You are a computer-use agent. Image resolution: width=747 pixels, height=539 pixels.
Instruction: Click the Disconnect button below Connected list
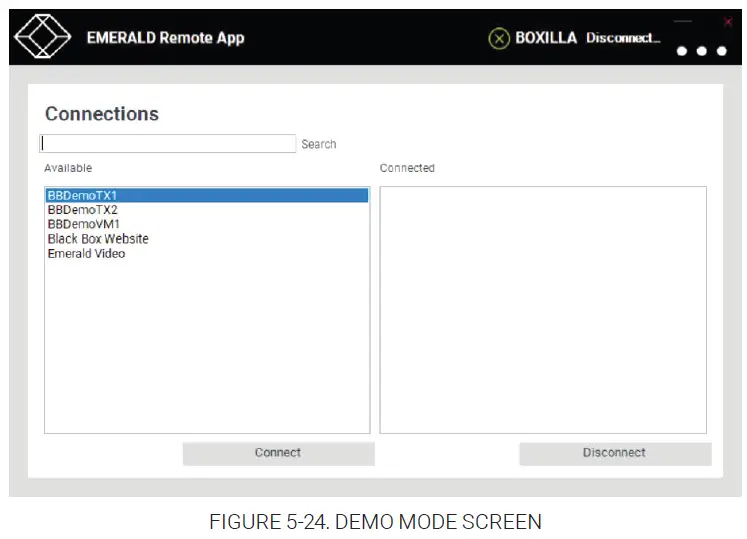(615, 453)
